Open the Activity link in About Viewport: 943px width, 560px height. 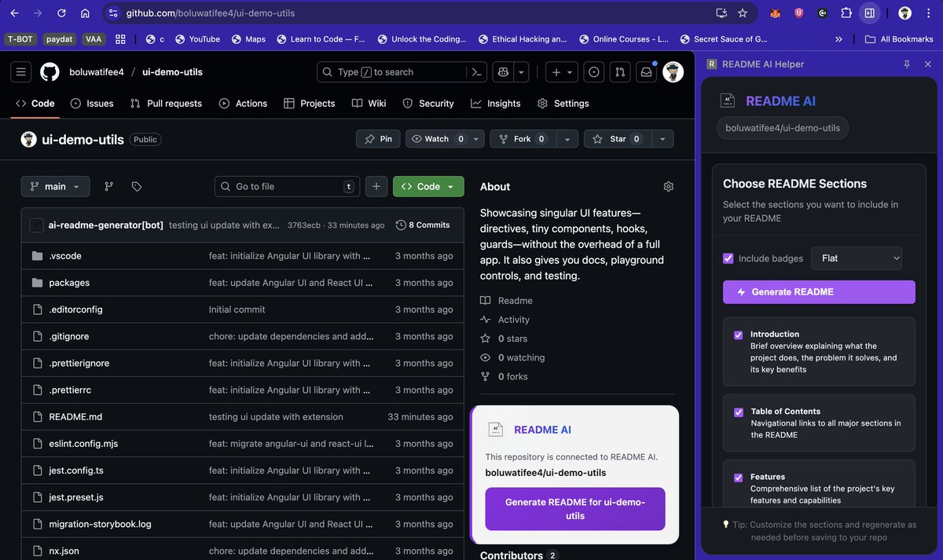point(514,320)
